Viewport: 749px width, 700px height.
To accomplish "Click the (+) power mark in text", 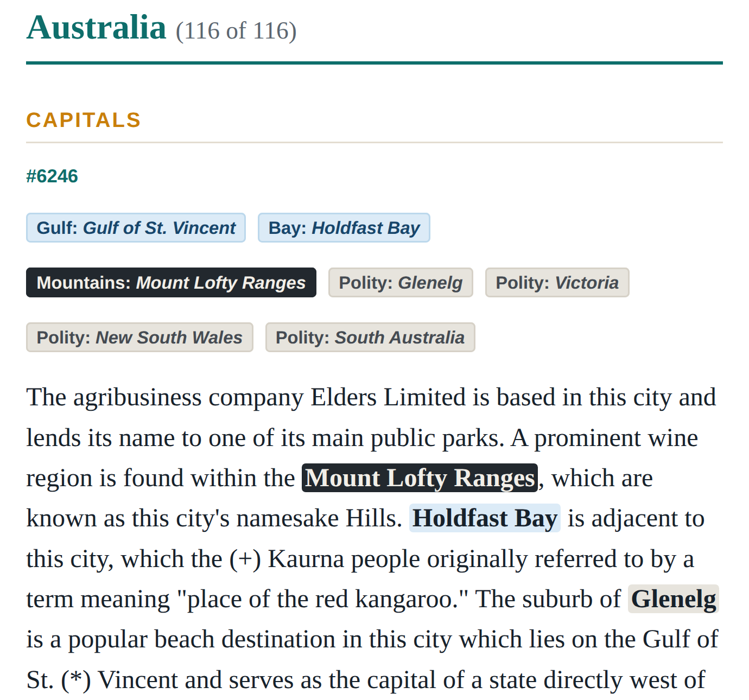I will 245,559.
